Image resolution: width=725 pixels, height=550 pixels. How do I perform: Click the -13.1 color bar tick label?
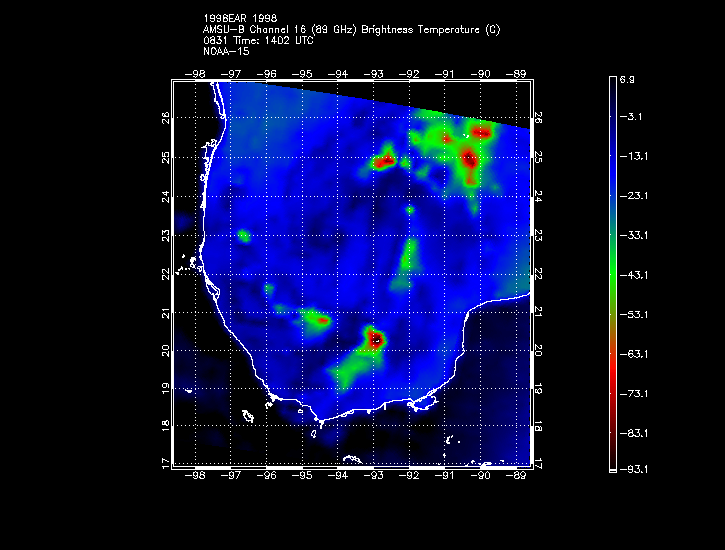638,156
